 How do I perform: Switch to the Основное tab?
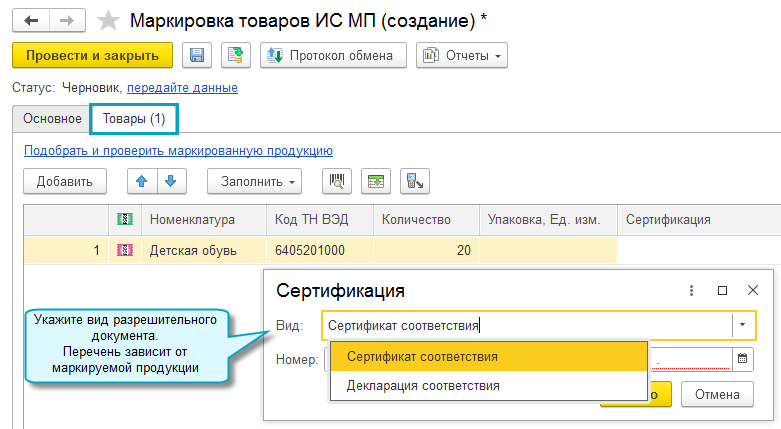click(x=52, y=119)
